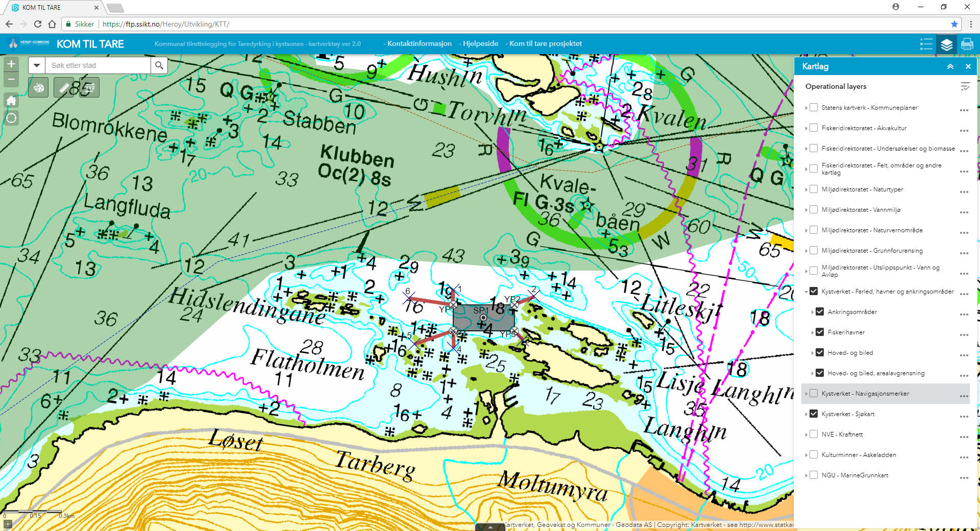Screen dimensions: 980x531
Task: Click the printer icon in header
Action: click(x=967, y=44)
